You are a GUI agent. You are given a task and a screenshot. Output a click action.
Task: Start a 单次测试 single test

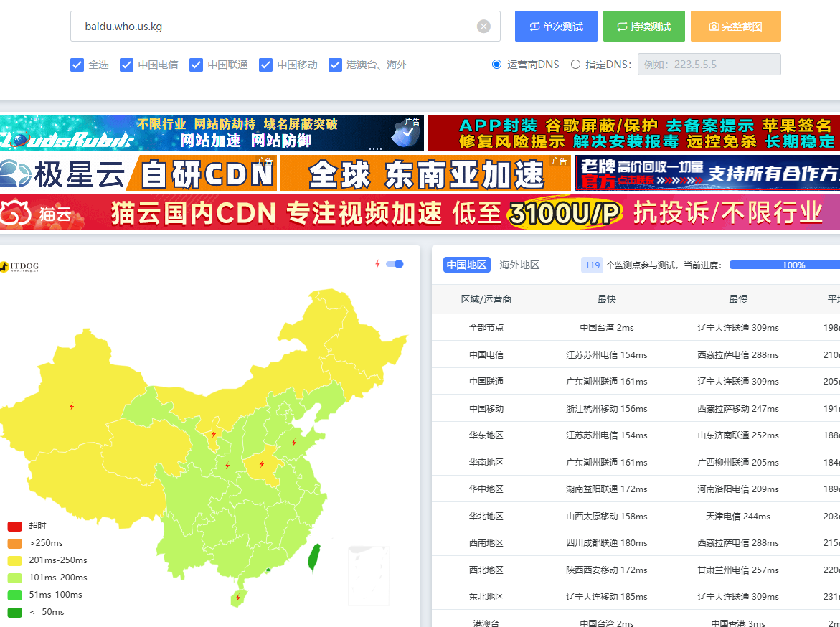[556, 27]
